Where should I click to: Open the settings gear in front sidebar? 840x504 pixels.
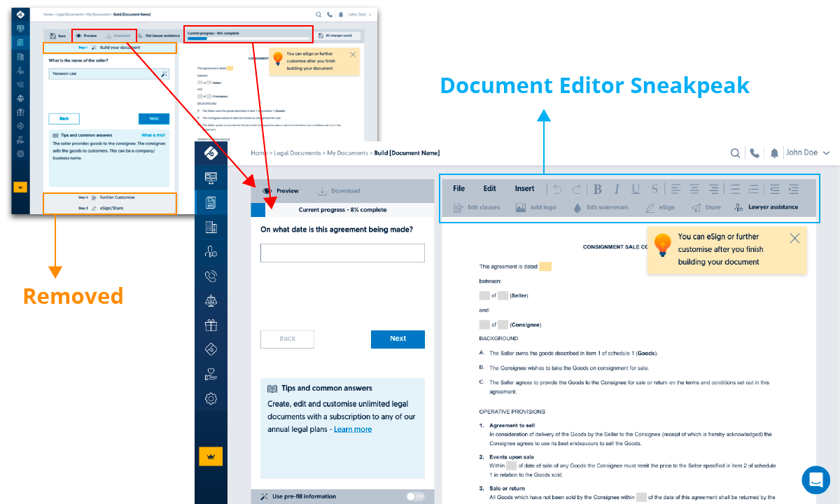tap(211, 398)
